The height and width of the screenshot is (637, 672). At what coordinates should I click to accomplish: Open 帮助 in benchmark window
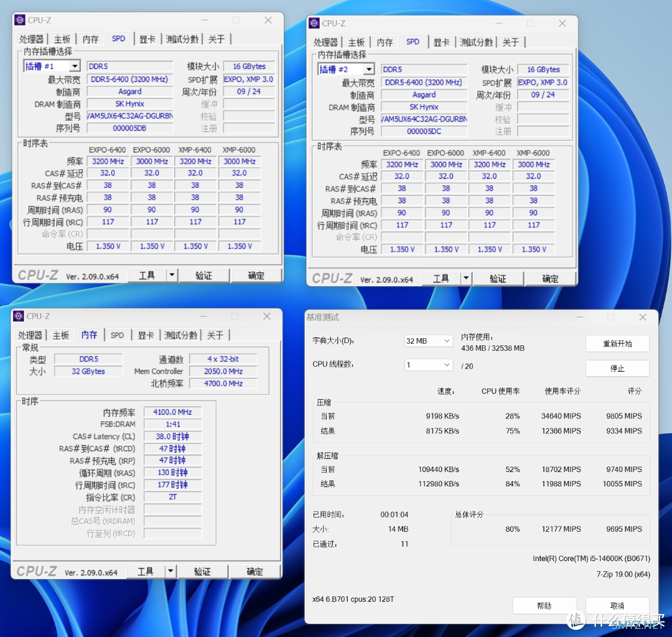pos(544,605)
